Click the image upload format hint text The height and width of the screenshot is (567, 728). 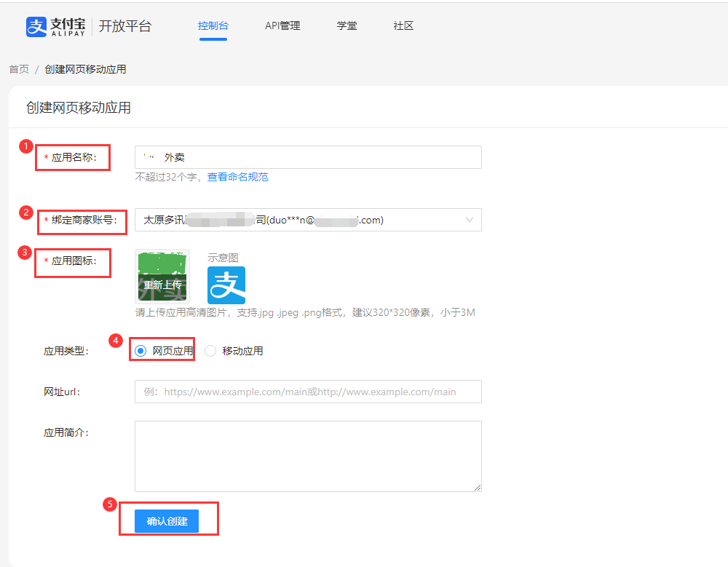click(x=305, y=312)
